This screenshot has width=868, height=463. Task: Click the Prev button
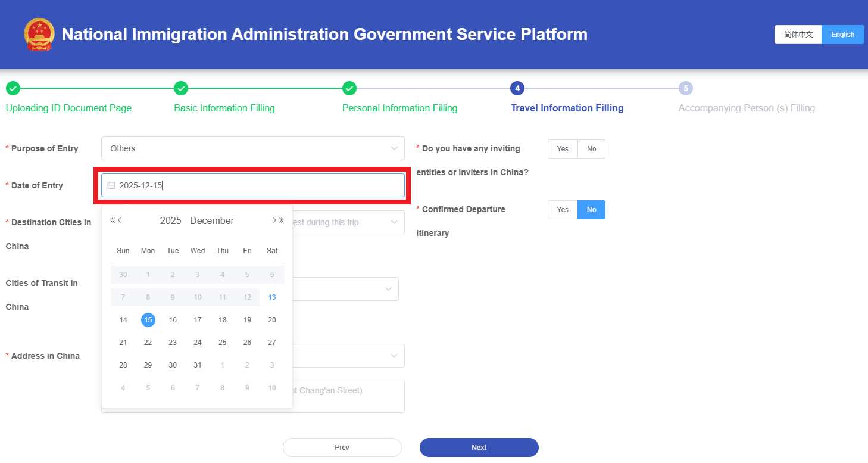pos(342,448)
